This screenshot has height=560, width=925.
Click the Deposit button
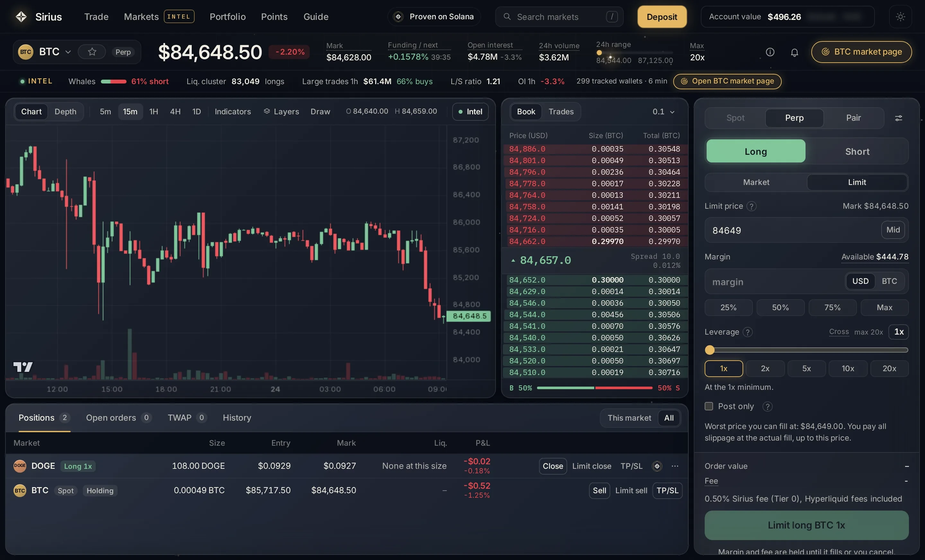tap(662, 16)
